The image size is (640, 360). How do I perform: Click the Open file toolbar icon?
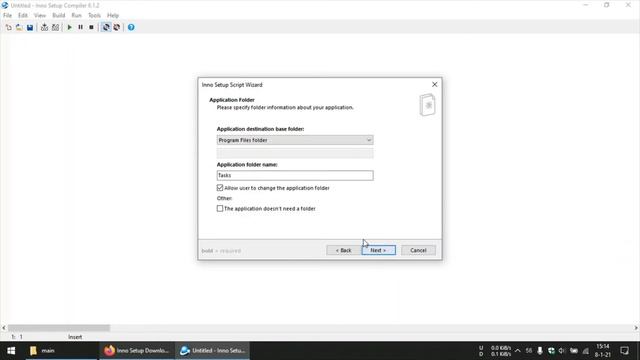pyautogui.click(x=19, y=27)
